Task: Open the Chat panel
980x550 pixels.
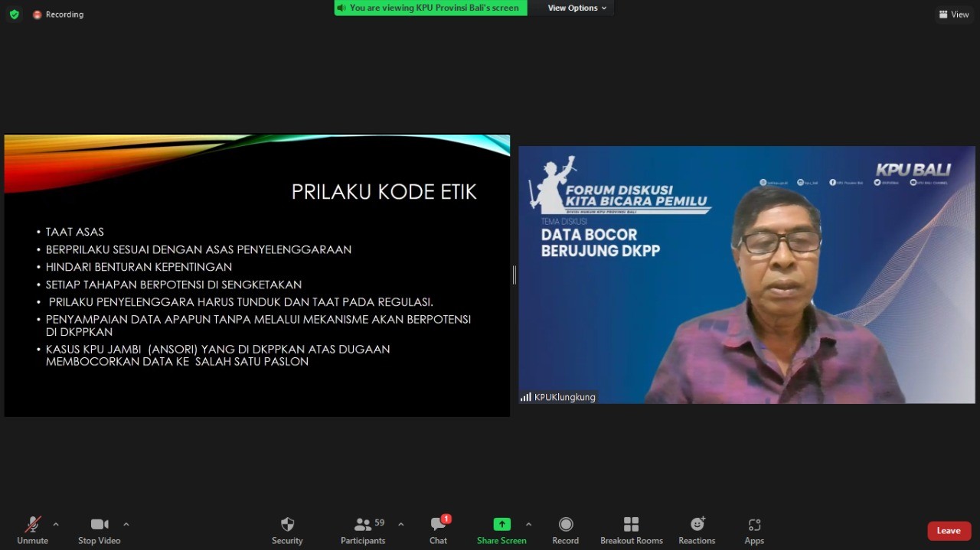Action: coord(438,529)
